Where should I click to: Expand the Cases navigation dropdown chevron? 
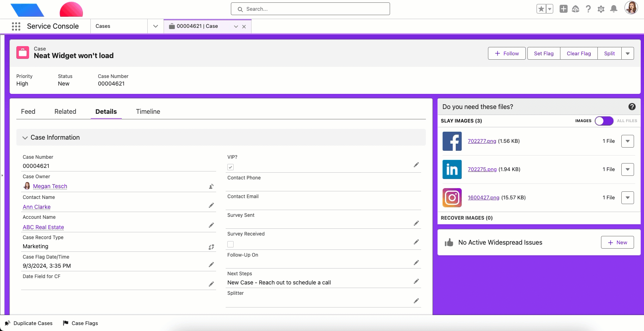click(x=156, y=26)
